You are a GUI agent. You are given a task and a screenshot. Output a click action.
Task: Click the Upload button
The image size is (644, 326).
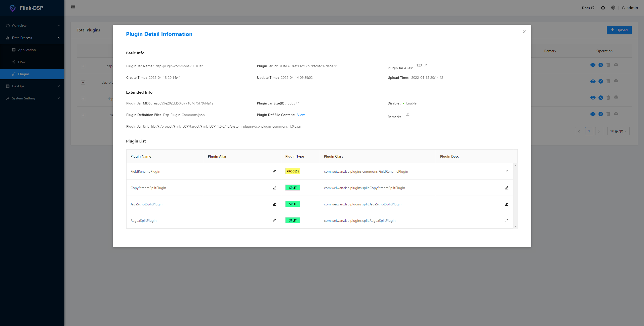click(x=619, y=30)
